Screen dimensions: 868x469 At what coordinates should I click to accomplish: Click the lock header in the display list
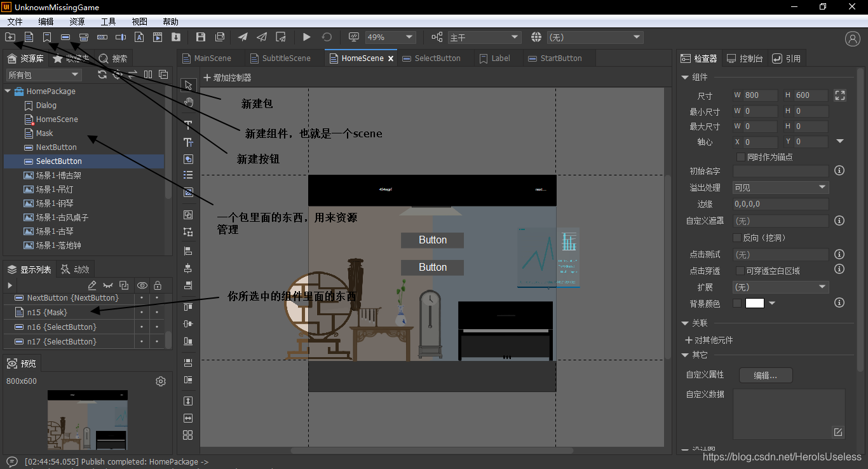pos(158,286)
